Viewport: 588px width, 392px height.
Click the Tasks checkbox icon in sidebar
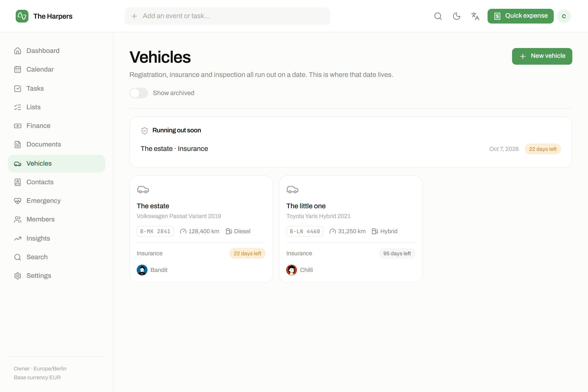(17, 88)
